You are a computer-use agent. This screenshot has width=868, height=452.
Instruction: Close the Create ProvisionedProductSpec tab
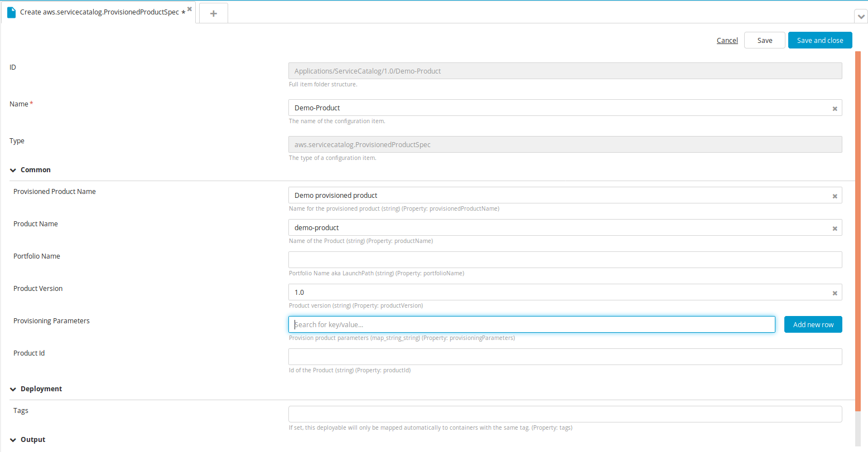click(x=190, y=9)
